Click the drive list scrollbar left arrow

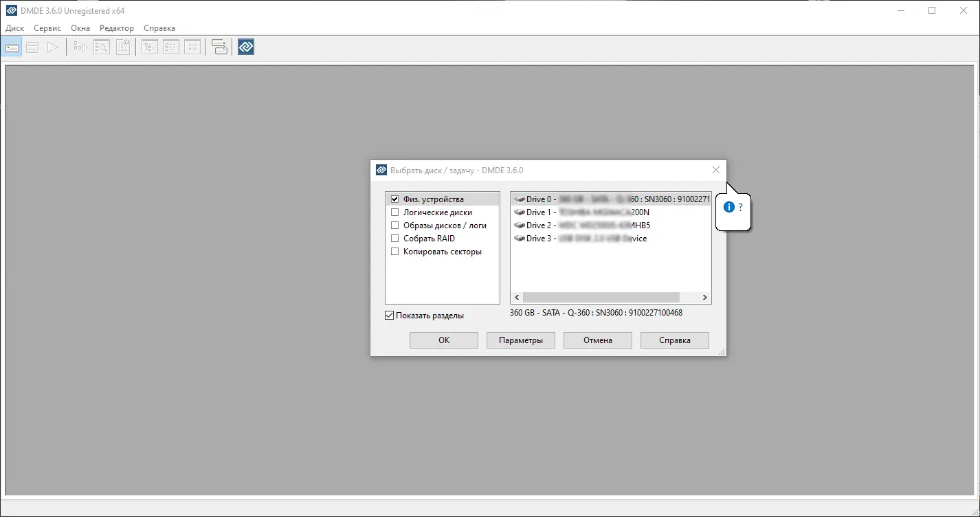(x=517, y=298)
